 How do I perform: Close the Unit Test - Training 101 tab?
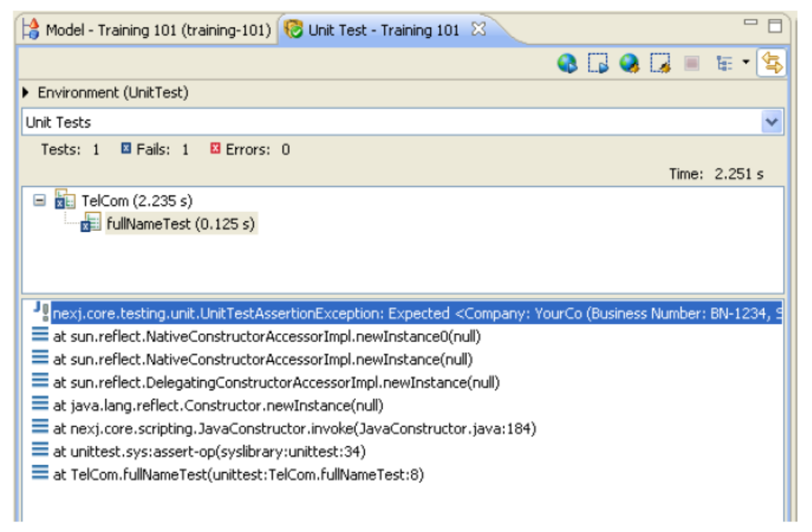point(478,30)
